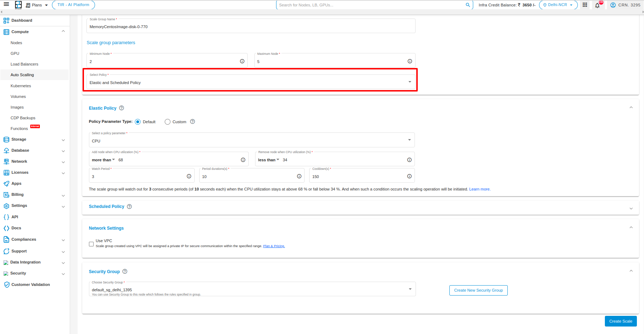Open the hamburger menu icon

(6, 4)
